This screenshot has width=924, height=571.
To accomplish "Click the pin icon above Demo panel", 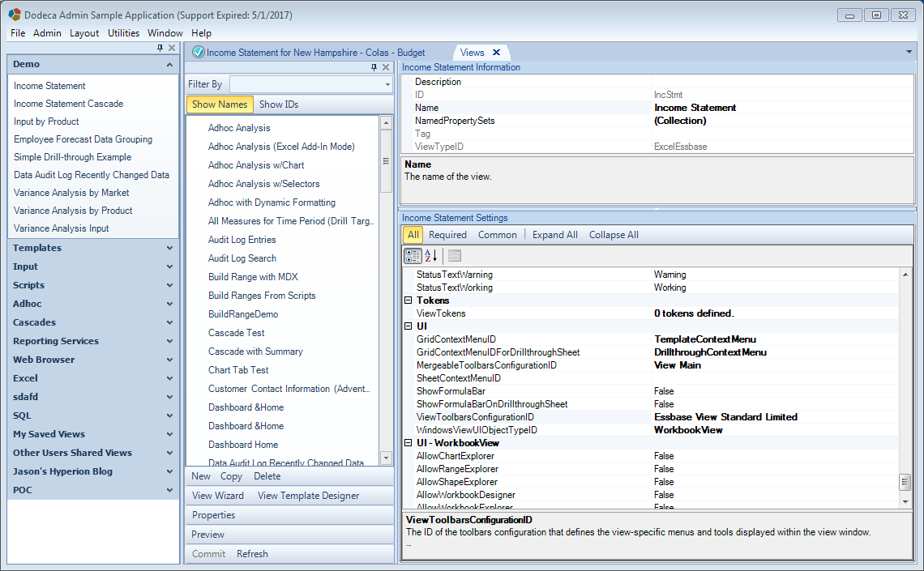I will pyautogui.click(x=160, y=48).
